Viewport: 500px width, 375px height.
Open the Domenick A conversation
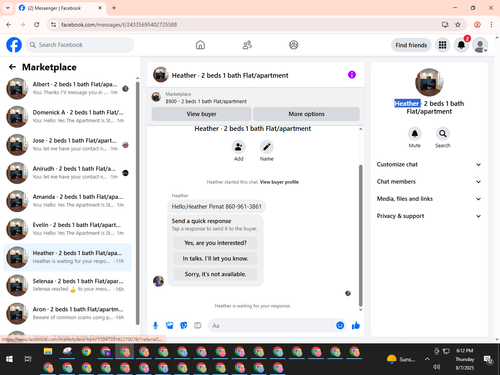pos(68,116)
